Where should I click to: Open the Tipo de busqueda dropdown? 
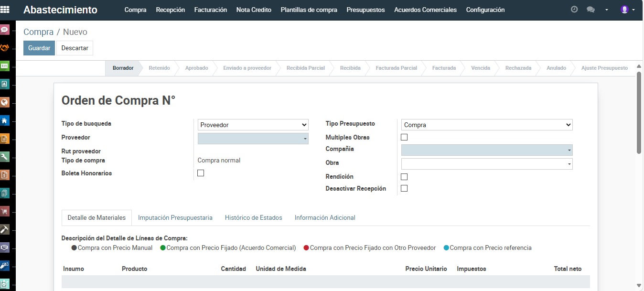coord(253,125)
